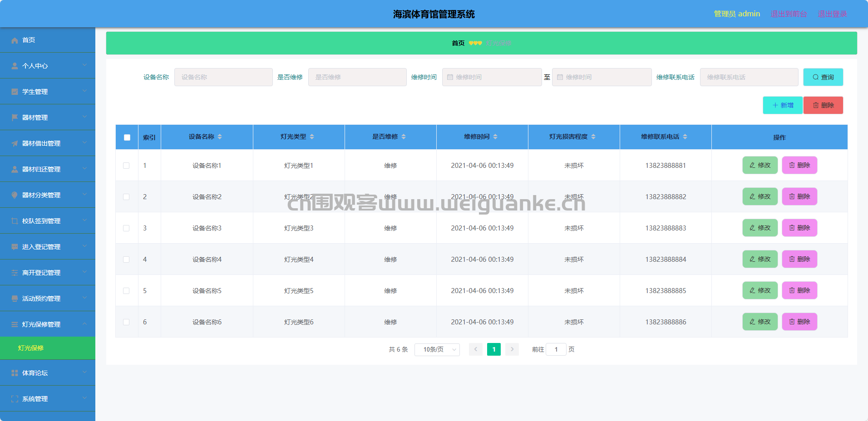Sort by 灯光类型 column arrows

312,137
